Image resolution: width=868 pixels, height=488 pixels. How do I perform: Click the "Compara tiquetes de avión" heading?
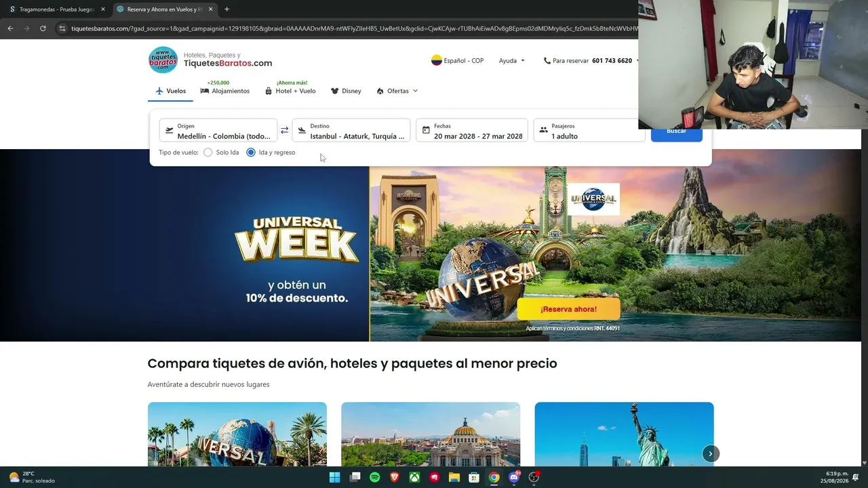tap(352, 363)
